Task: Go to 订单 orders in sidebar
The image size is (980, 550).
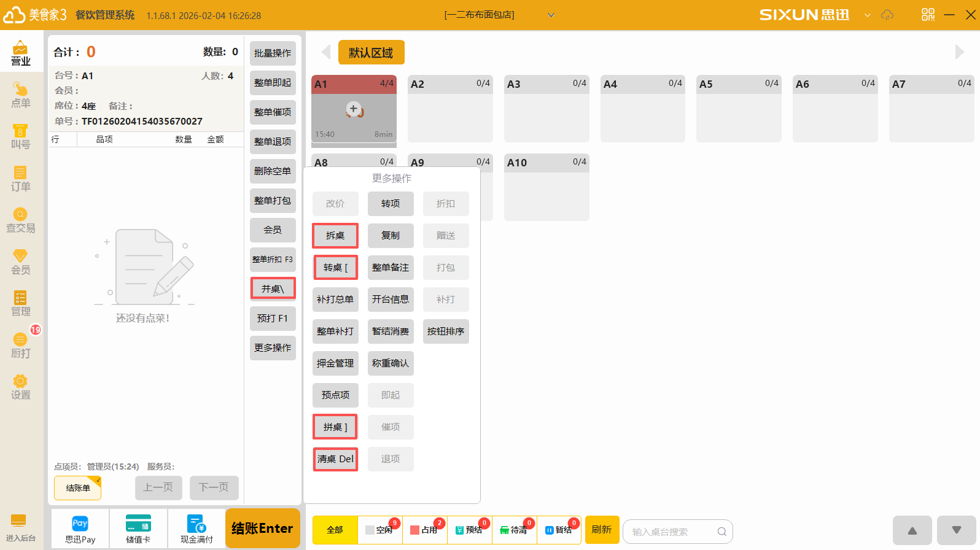Action: [20, 178]
